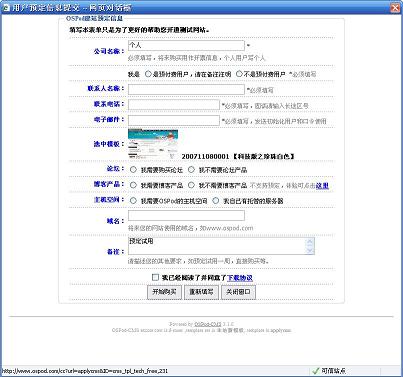403x377 pixels.
Task: Click the dialog title bar page icon
Action: tap(6, 7)
